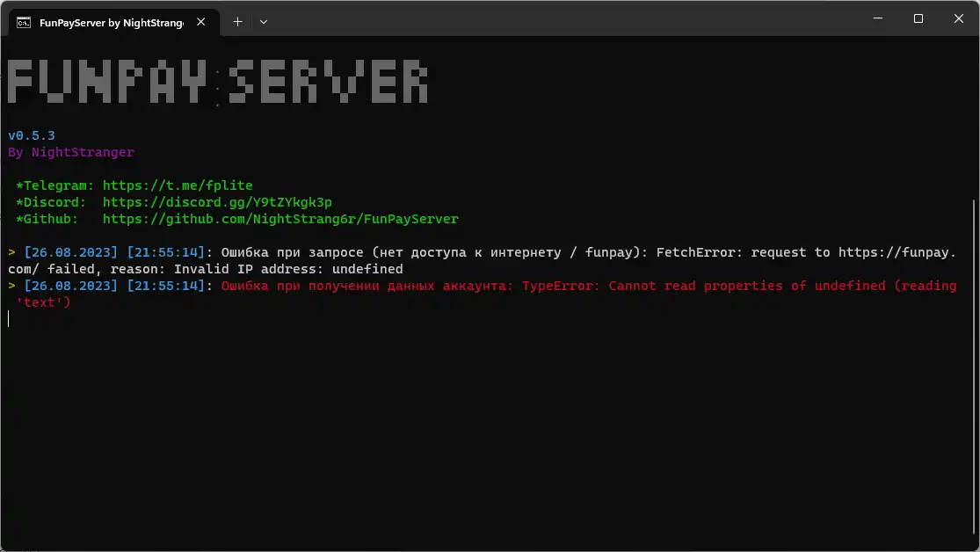This screenshot has height=552, width=980.
Task: Click the FetchError request log line
Action: pyautogui.click(x=482, y=261)
